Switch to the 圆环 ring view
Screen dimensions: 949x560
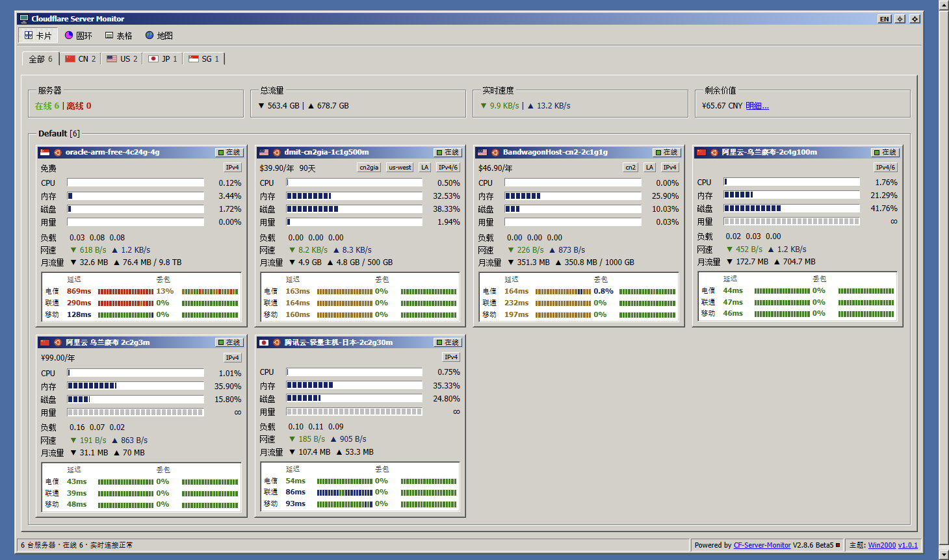tap(79, 36)
